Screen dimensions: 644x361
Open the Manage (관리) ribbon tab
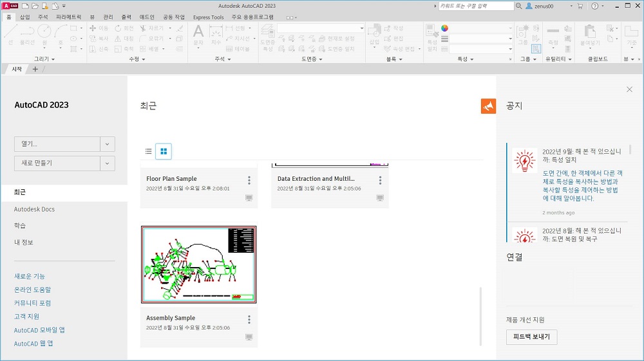(x=108, y=17)
